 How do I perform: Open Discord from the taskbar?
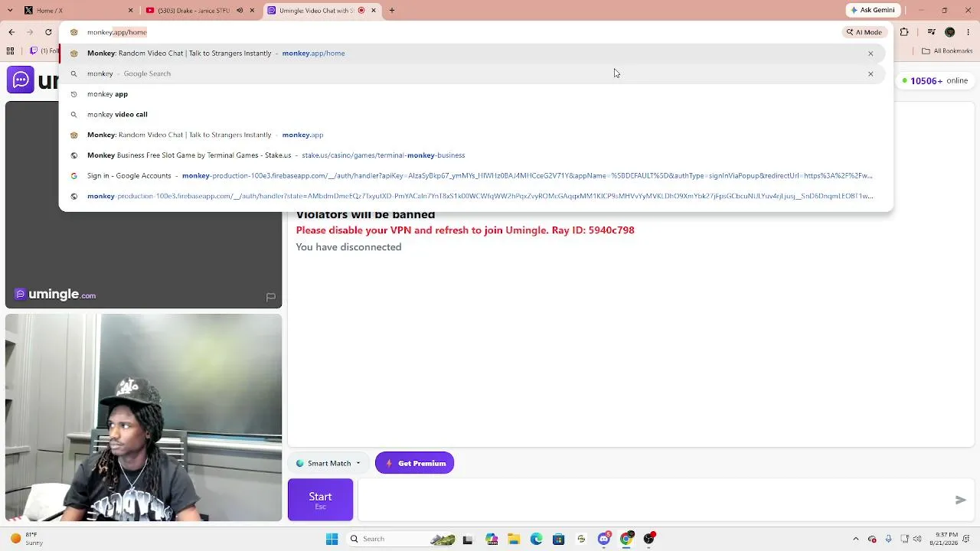(604, 539)
